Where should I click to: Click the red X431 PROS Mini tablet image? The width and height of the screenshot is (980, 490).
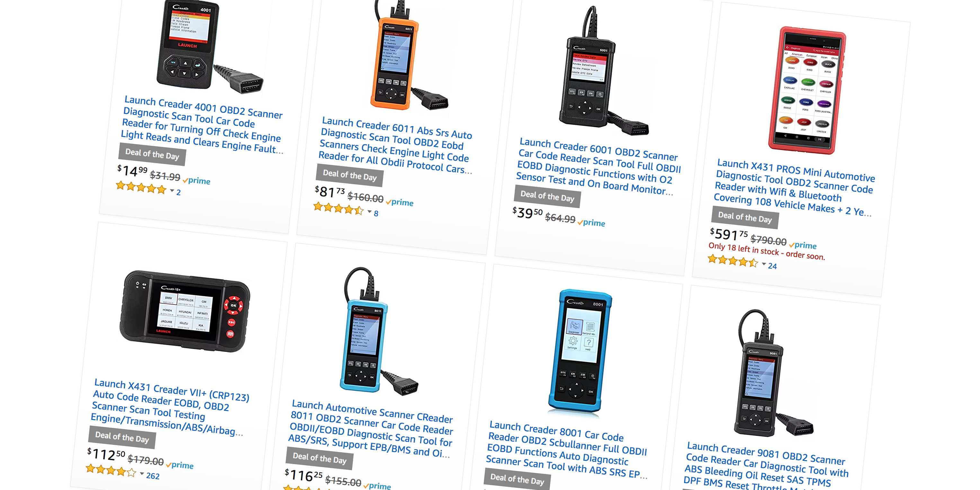[807, 91]
